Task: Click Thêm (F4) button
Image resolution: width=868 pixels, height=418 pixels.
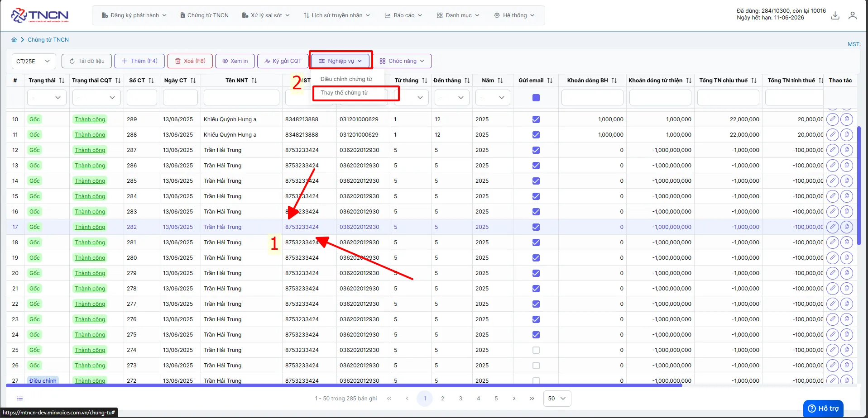Action: (x=139, y=61)
